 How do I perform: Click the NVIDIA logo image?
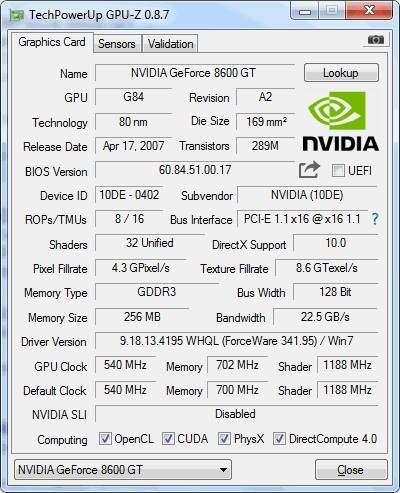click(340, 121)
